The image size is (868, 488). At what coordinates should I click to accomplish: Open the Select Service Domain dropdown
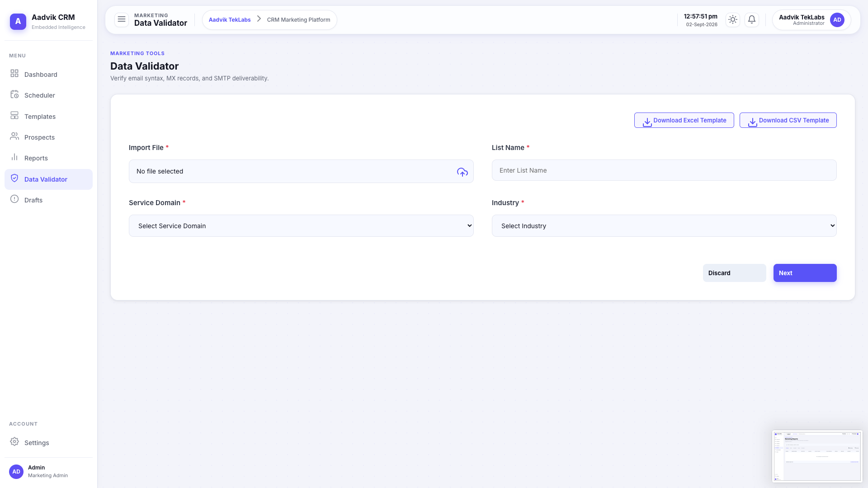tap(301, 225)
